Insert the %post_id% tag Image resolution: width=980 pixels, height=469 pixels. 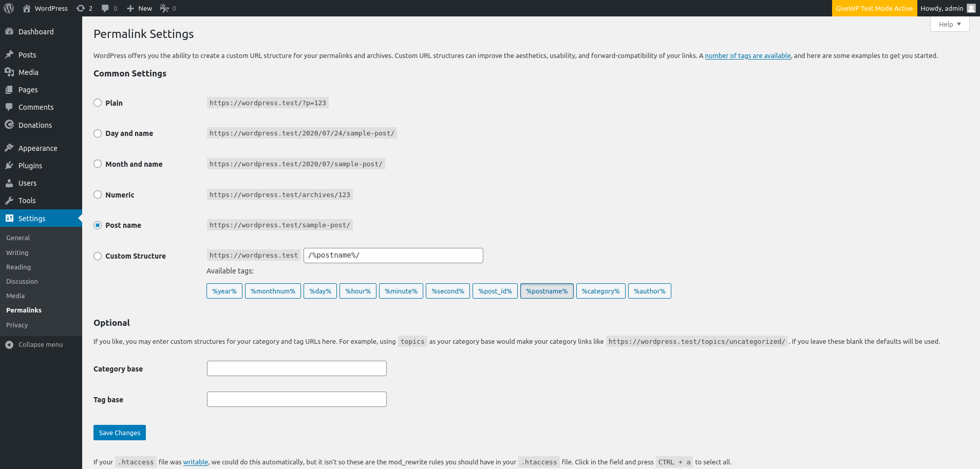[x=495, y=291]
